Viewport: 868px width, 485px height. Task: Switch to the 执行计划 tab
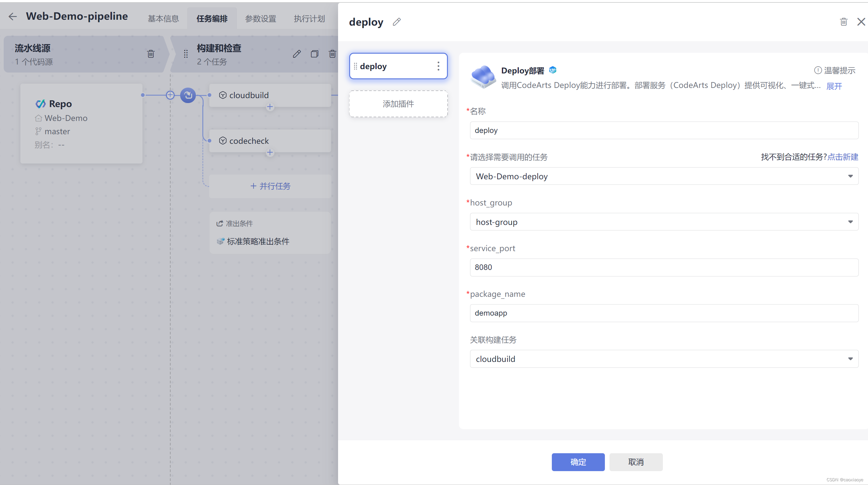tap(309, 19)
